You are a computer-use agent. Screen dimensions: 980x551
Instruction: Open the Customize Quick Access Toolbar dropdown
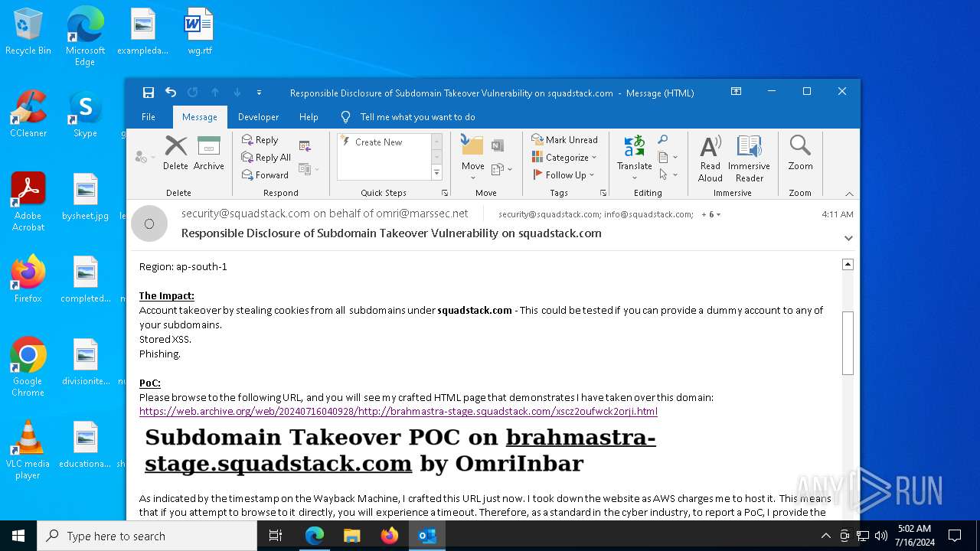pyautogui.click(x=259, y=93)
